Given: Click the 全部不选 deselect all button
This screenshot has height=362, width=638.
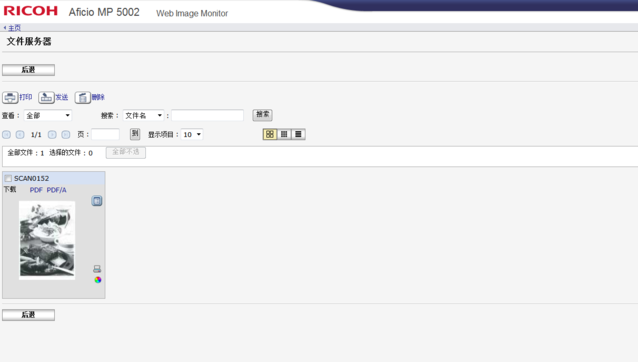Looking at the screenshot, I should pyautogui.click(x=126, y=152).
